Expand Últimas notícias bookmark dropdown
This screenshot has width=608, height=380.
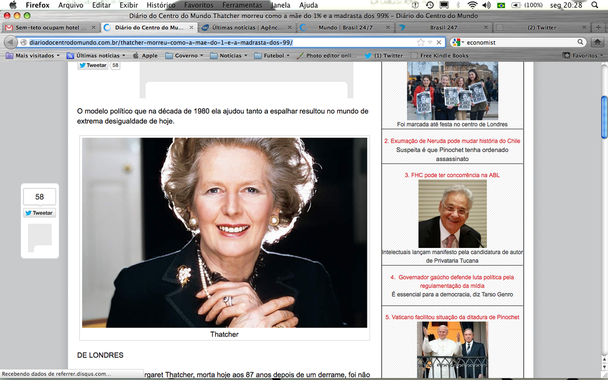click(x=96, y=55)
